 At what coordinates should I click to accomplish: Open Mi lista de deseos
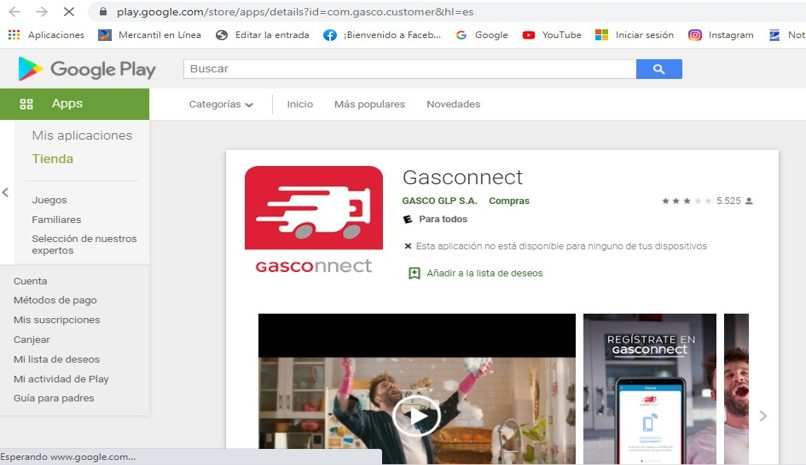[x=57, y=359]
